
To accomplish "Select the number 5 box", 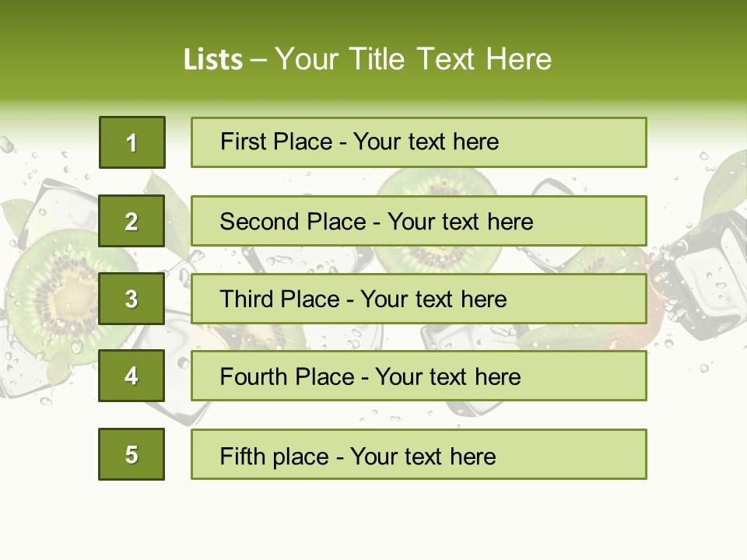I will point(132,454).
